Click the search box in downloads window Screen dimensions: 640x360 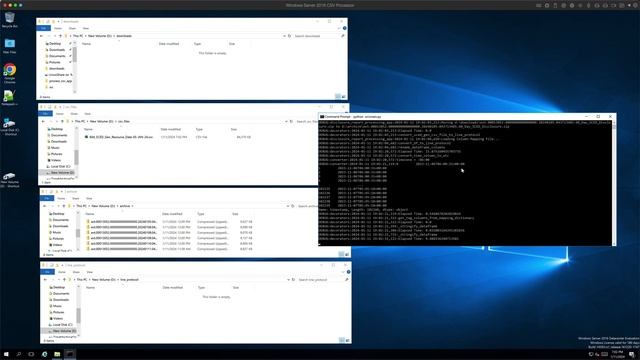pos(317,36)
